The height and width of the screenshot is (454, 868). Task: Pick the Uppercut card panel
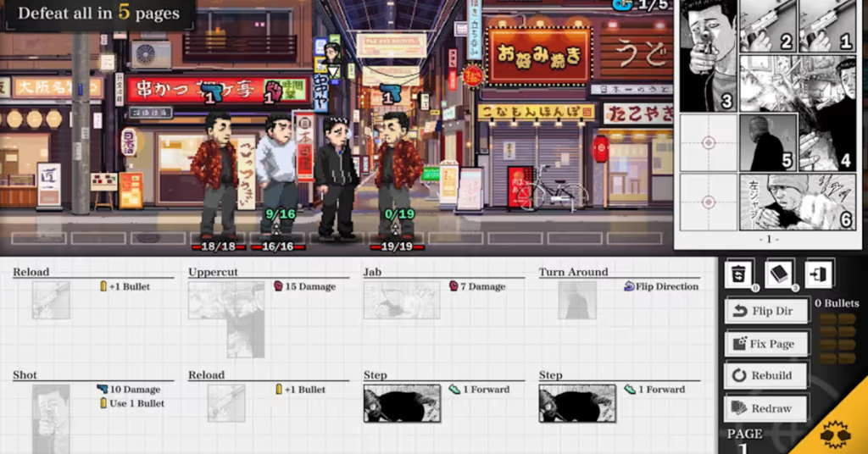[x=226, y=319]
